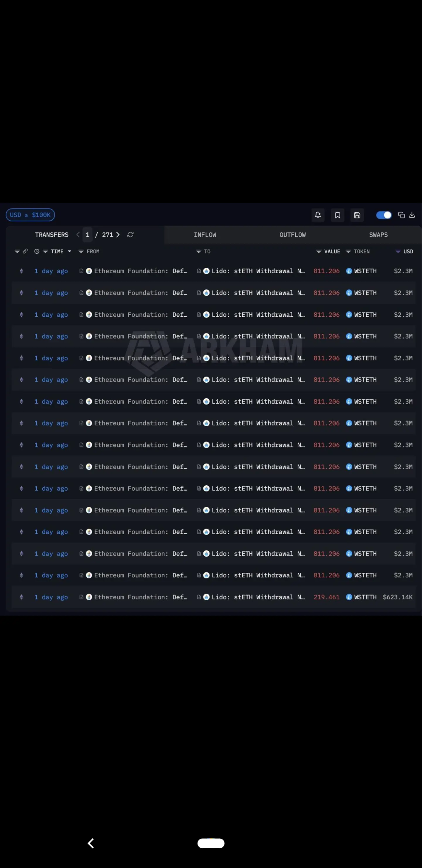Viewport: 422px width, 868px height.
Task: Open the TO column filter
Action: coord(198,251)
